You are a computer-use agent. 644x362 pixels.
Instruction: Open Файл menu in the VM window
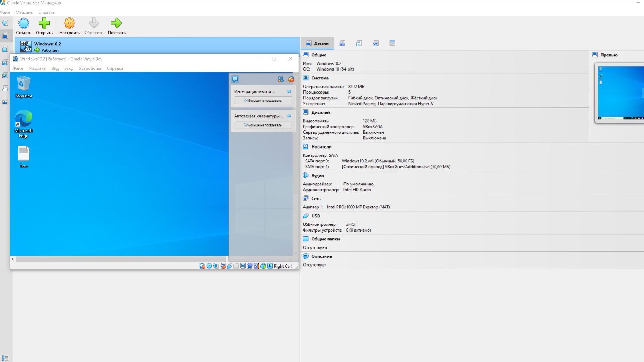pos(18,68)
